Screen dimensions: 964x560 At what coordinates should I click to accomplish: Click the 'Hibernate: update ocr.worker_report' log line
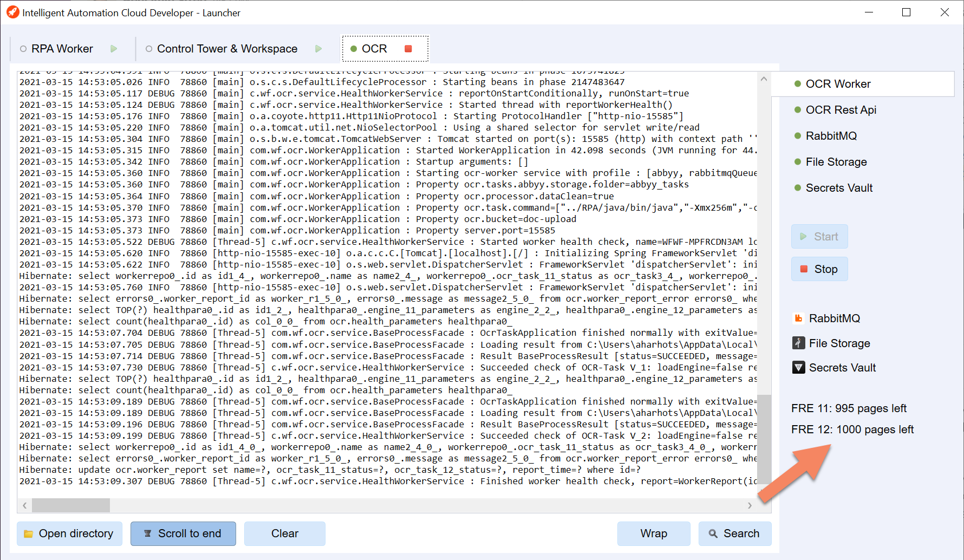coord(330,470)
